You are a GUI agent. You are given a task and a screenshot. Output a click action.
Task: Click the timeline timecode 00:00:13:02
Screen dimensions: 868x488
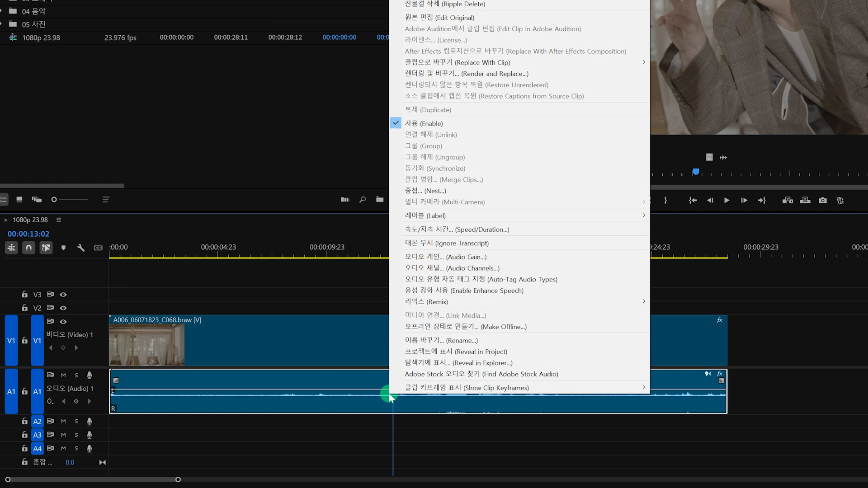[x=28, y=234]
